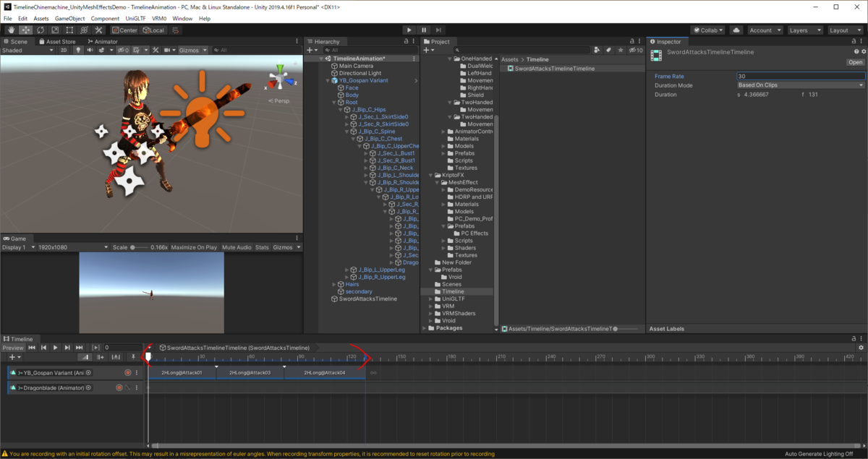Toggle Maximize On Play
Image resolution: width=868 pixels, height=459 pixels.
point(195,247)
